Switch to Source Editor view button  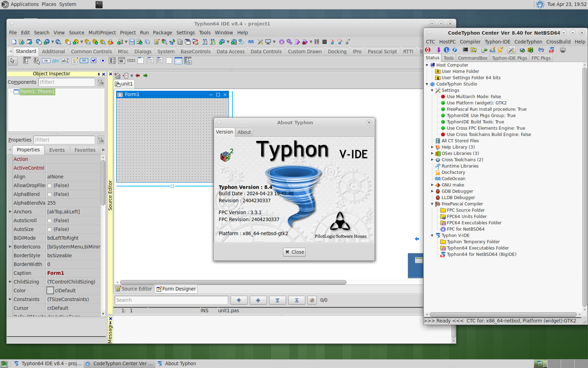[x=134, y=289]
